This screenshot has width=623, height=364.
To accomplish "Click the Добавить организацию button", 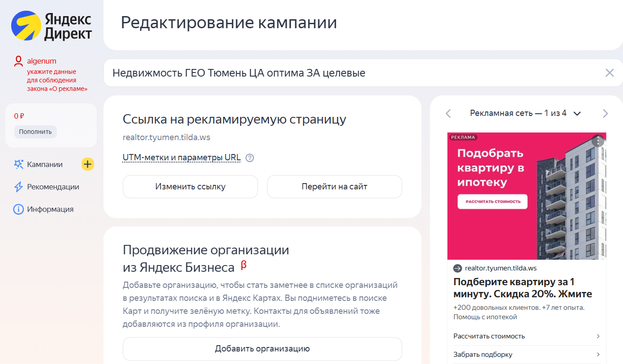I will pyautogui.click(x=262, y=349).
